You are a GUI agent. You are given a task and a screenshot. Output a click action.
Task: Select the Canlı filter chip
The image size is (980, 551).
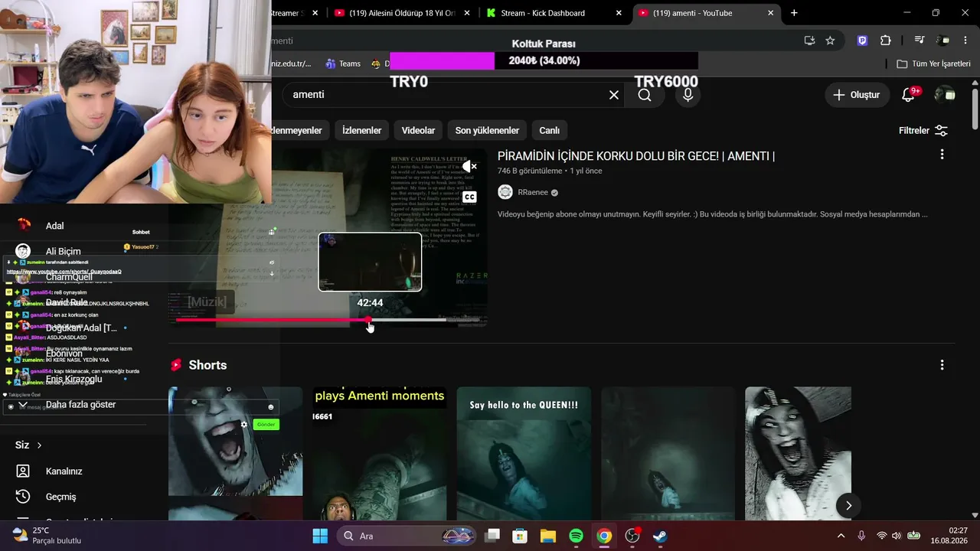pos(550,131)
